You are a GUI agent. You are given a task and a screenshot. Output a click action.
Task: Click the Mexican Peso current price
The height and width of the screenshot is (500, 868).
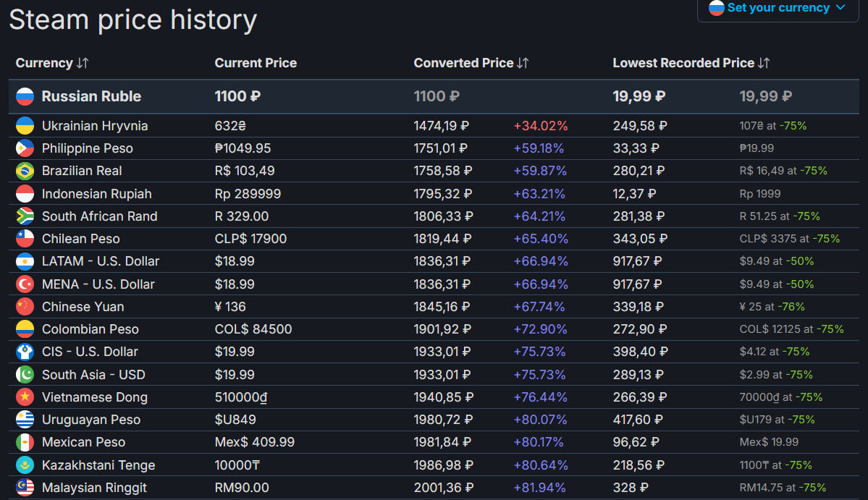point(255,442)
